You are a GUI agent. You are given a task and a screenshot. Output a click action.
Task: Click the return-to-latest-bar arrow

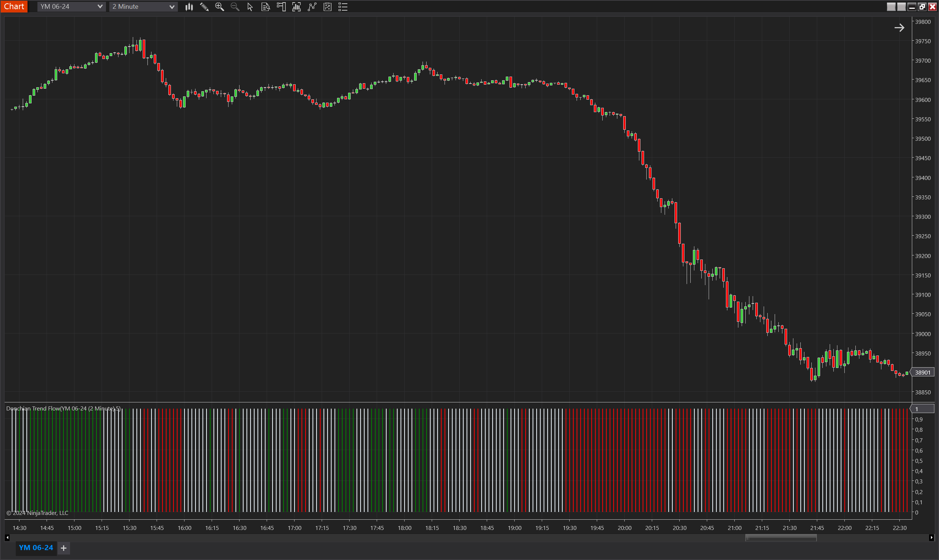coord(899,27)
